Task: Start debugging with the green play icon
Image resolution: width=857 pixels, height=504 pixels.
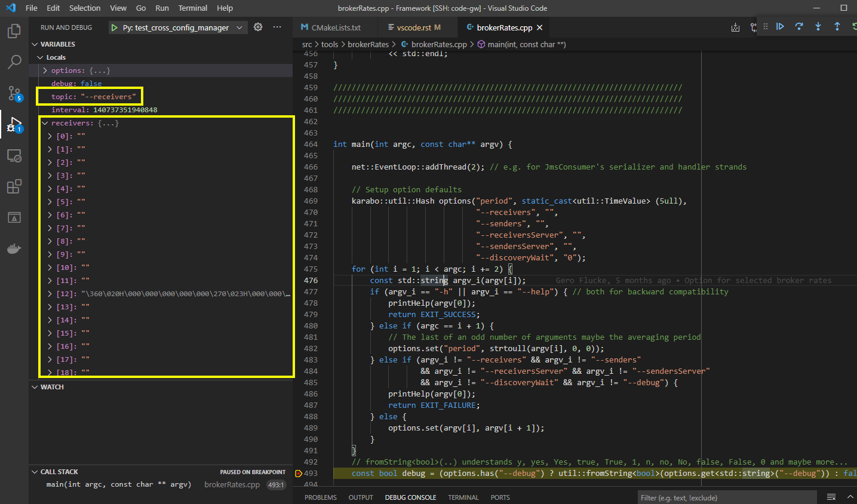Action: (114, 27)
